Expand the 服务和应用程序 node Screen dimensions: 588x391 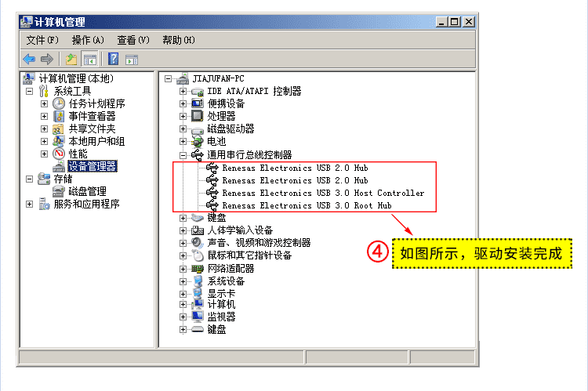tap(29, 205)
